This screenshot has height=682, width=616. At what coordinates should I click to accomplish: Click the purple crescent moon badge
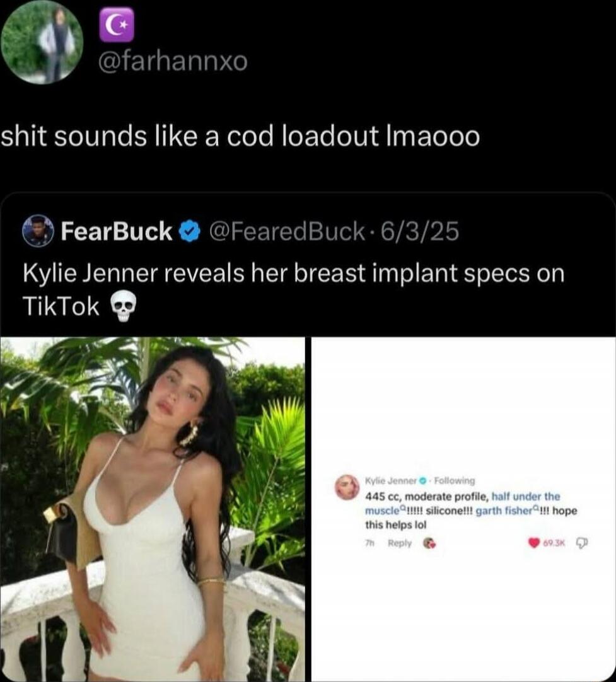pos(117,25)
